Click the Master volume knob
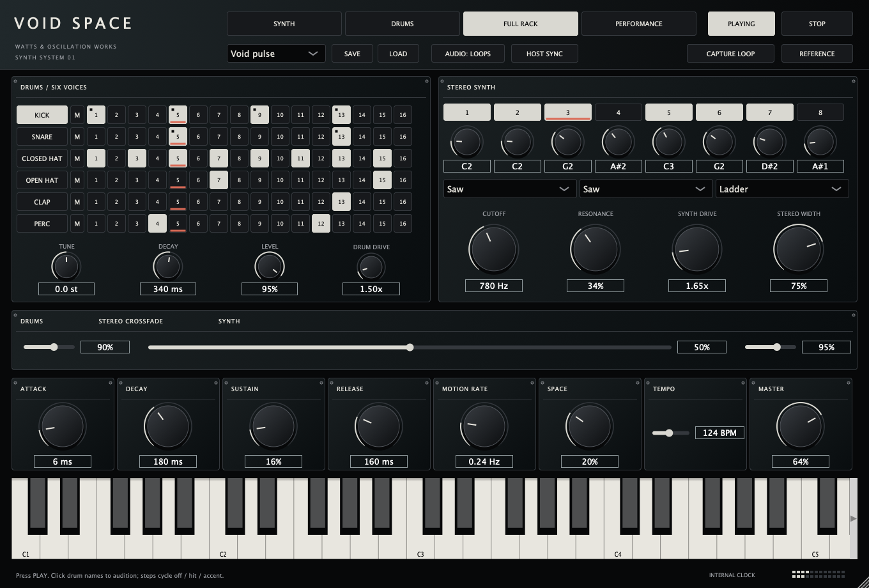Image resolution: width=869 pixels, height=588 pixels. pos(801,426)
